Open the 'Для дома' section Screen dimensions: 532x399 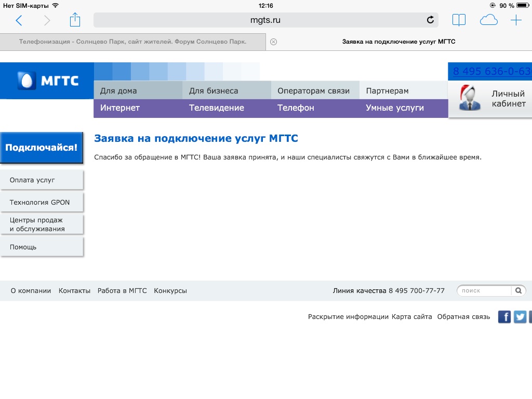click(x=138, y=90)
